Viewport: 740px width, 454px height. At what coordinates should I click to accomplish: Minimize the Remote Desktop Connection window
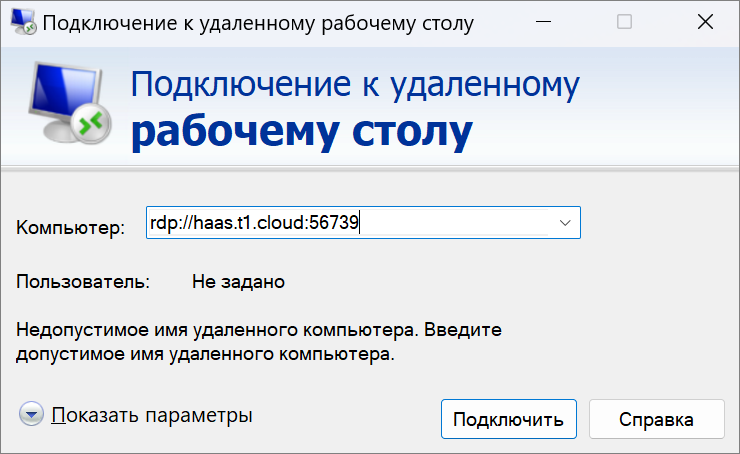point(544,22)
